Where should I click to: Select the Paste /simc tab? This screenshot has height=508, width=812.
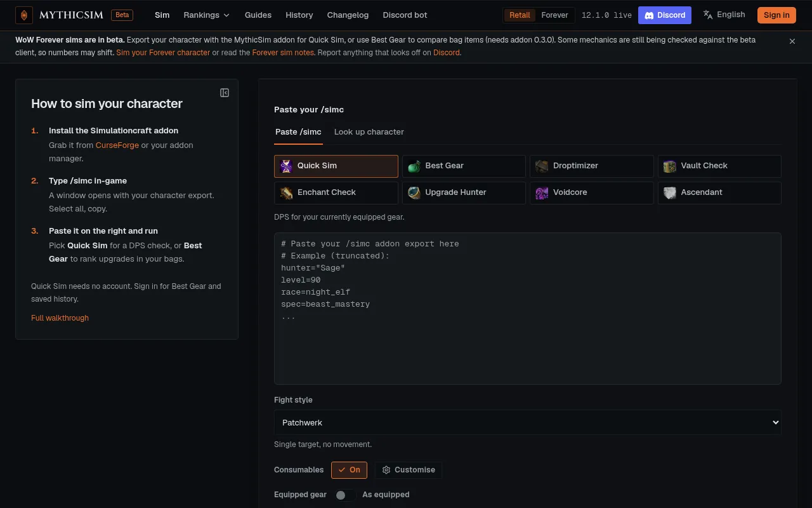coord(298,132)
